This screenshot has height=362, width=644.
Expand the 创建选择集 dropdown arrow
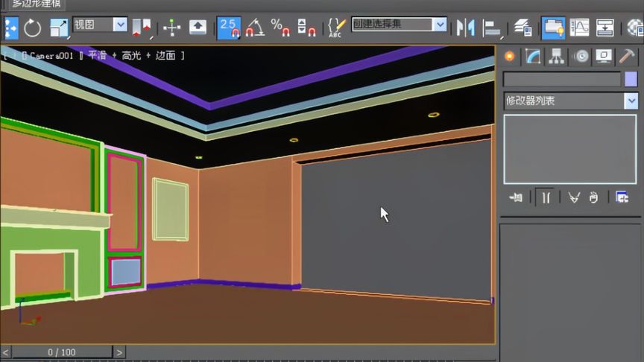coord(440,25)
